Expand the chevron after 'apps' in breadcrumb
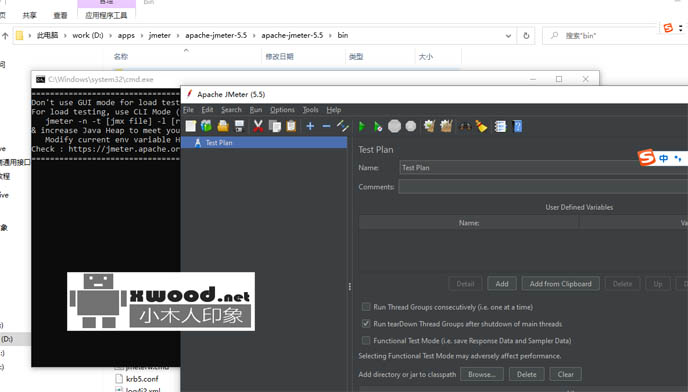This screenshot has height=392, width=688. (142, 36)
